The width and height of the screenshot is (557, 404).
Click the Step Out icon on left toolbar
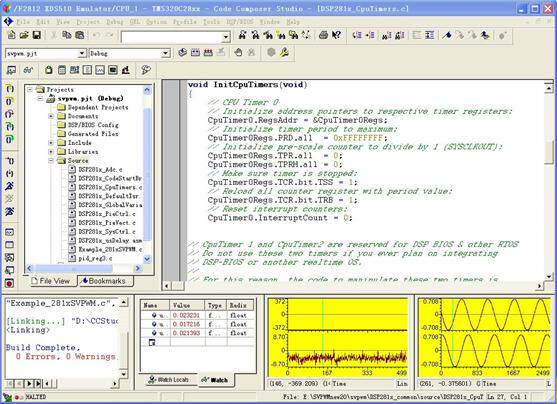[x=10, y=114]
